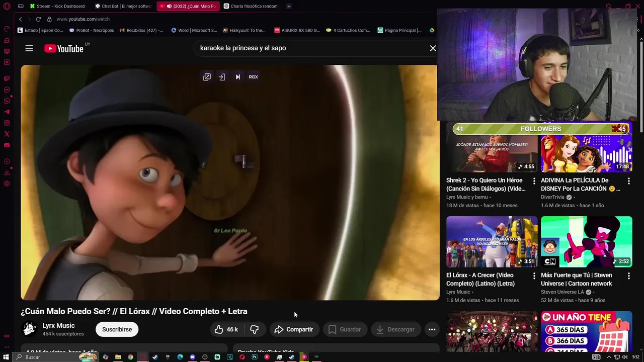Open Shrek 2 Yo Quiero Un Héroe thumbnail
This screenshot has height=362, width=644.
point(492,147)
